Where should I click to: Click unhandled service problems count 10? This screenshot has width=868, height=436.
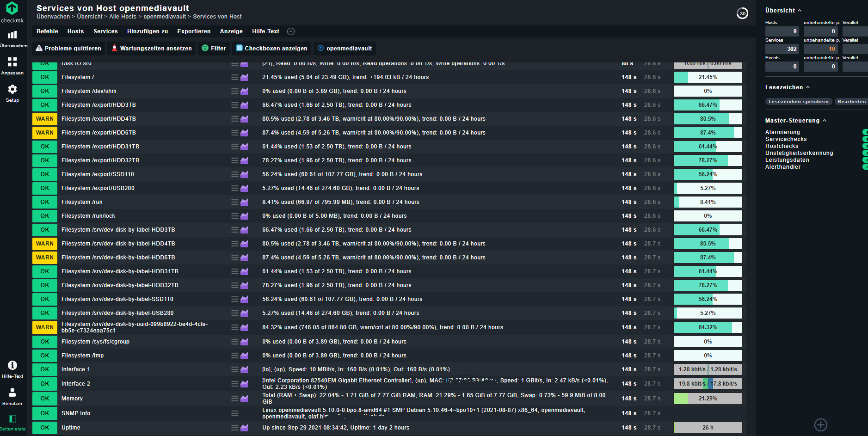(820, 49)
